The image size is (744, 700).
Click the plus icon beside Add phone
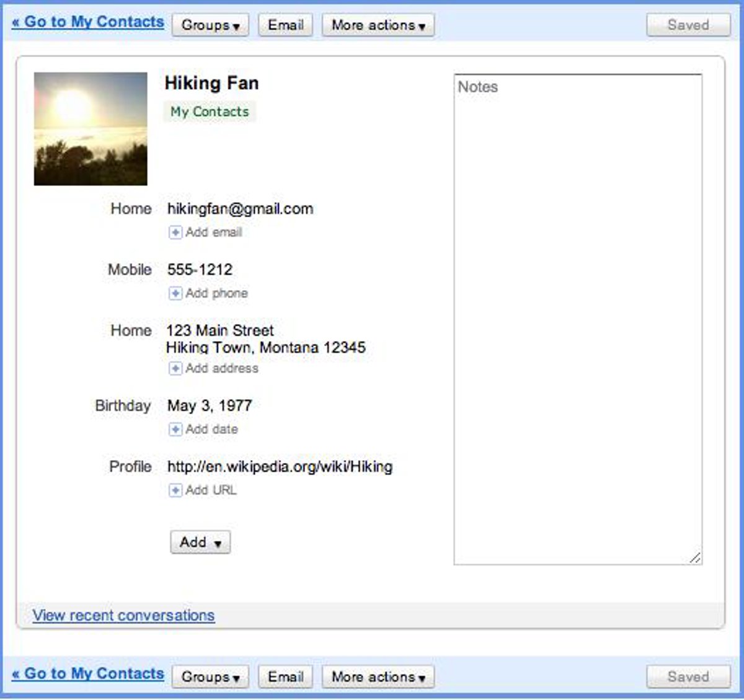tap(175, 293)
